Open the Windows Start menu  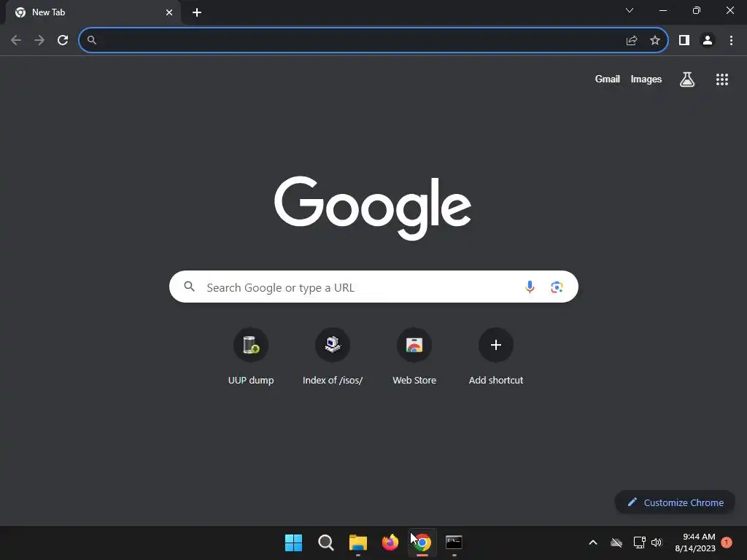click(x=293, y=542)
